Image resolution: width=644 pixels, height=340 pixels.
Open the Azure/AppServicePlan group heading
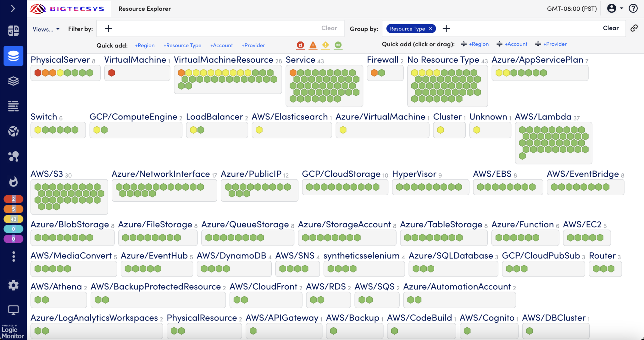pos(537,60)
